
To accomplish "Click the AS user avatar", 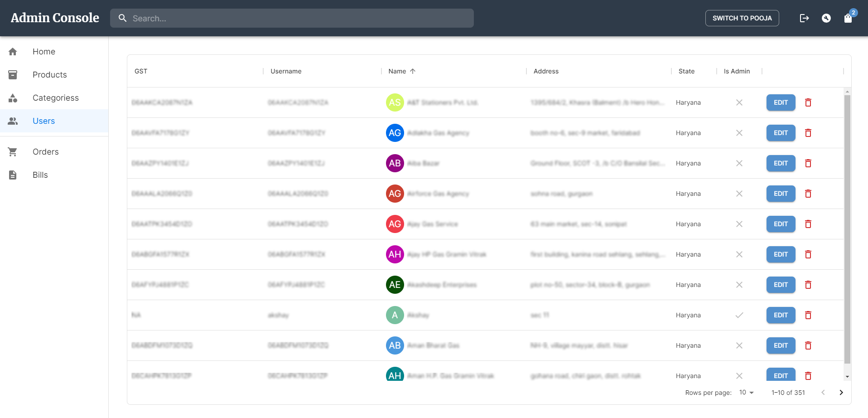I will click(x=395, y=102).
